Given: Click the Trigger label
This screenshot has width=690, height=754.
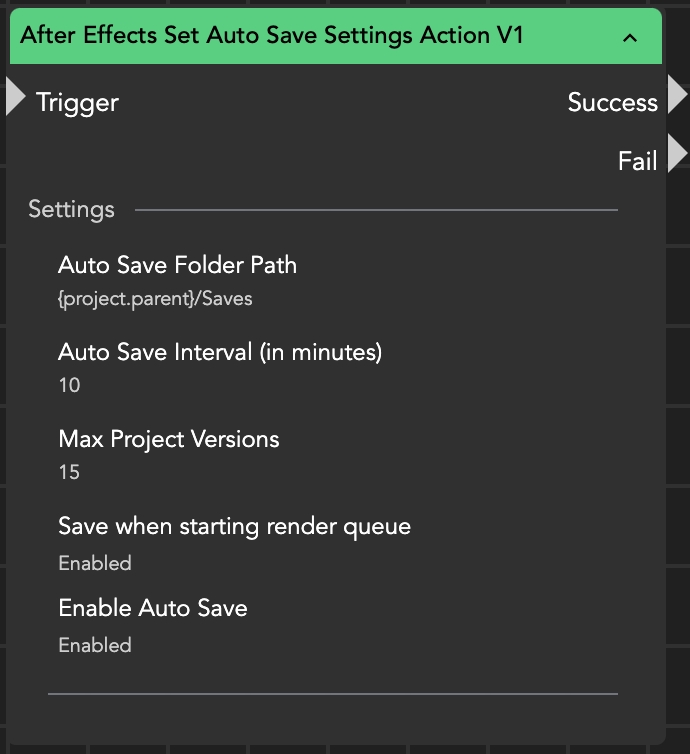Looking at the screenshot, I should point(77,102).
